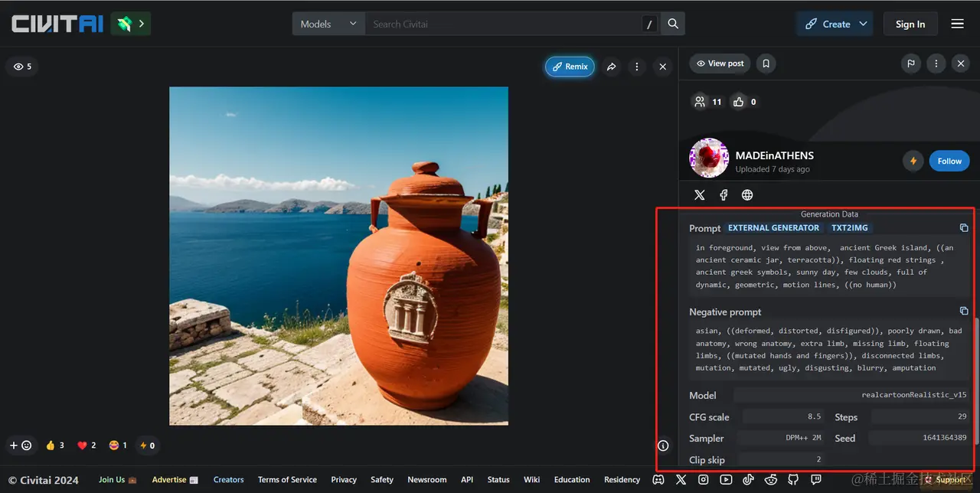Viewport: 980px width, 493px height.
Task: Open MADEinATHENS profile avatar
Action: click(709, 158)
